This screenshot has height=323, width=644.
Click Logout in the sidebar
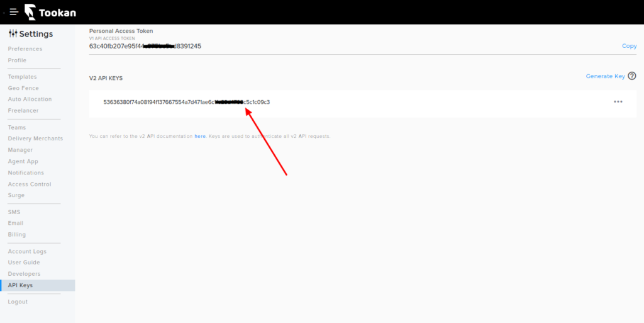pos(18,302)
